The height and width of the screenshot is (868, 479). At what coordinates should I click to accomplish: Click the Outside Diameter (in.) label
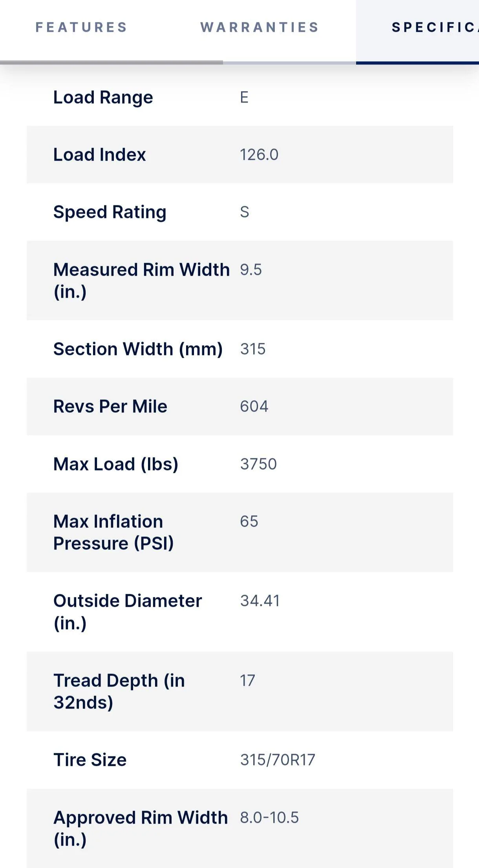tap(128, 612)
